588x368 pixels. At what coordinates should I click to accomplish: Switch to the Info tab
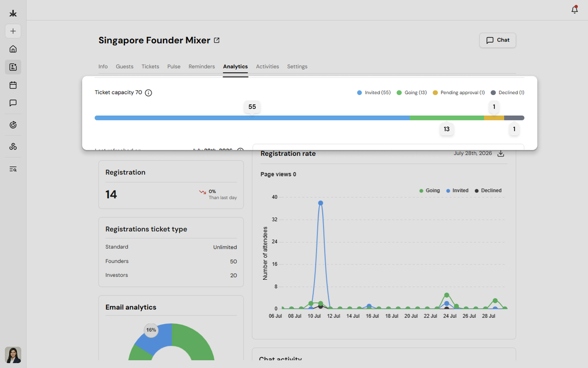pos(103,67)
